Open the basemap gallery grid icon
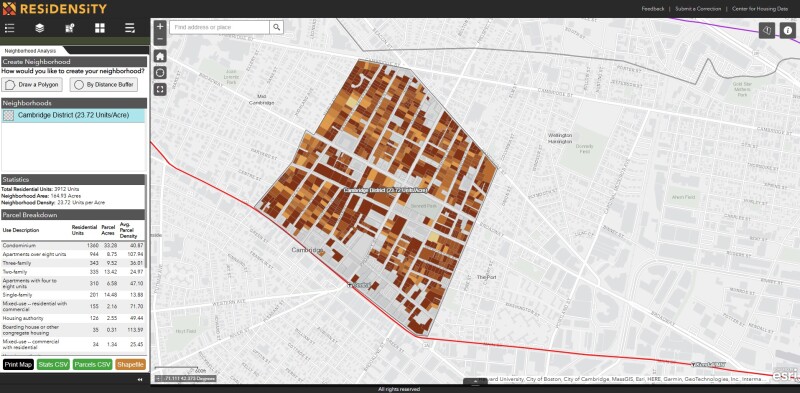The image size is (800, 393). pos(99,29)
